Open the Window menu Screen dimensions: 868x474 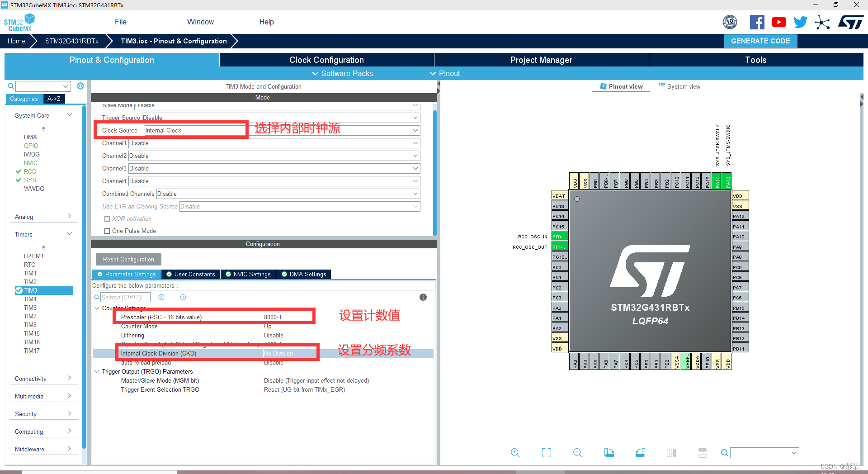pos(200,22)
